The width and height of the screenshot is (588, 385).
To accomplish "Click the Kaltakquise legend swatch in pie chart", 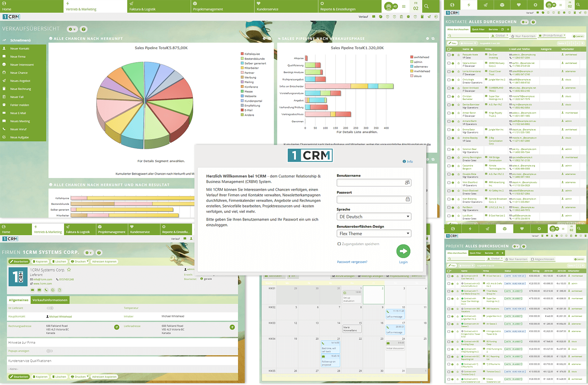I will pyautogui.click(x=242, y=54).
